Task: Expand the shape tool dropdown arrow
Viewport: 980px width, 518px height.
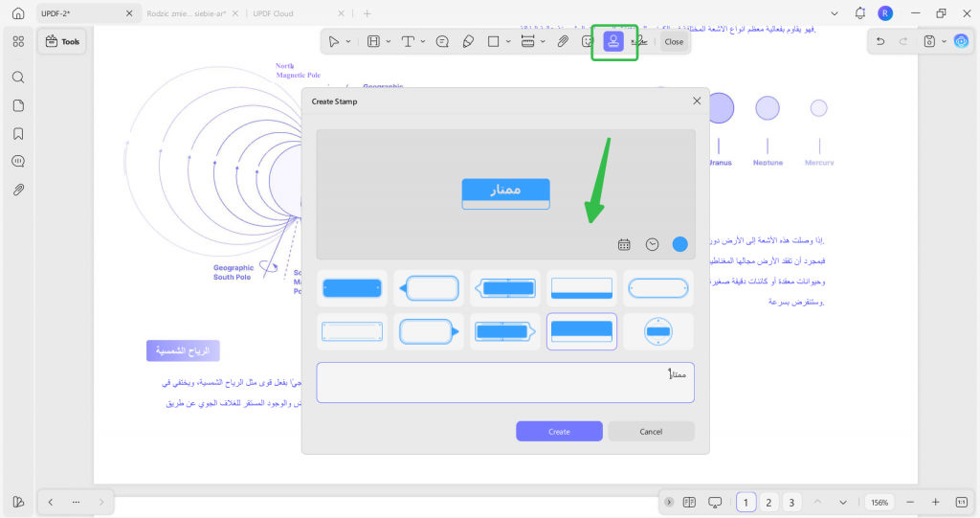Action: [x=508, y=42]
